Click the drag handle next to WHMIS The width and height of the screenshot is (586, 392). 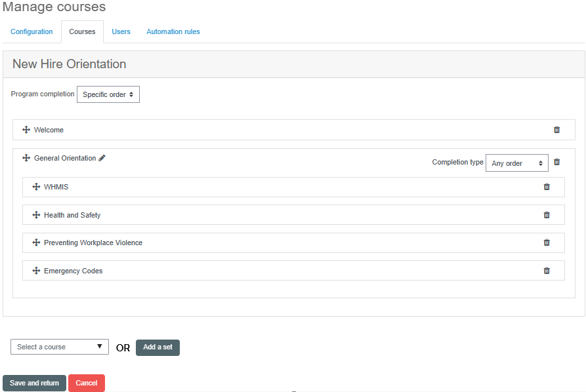click(36, 187)
